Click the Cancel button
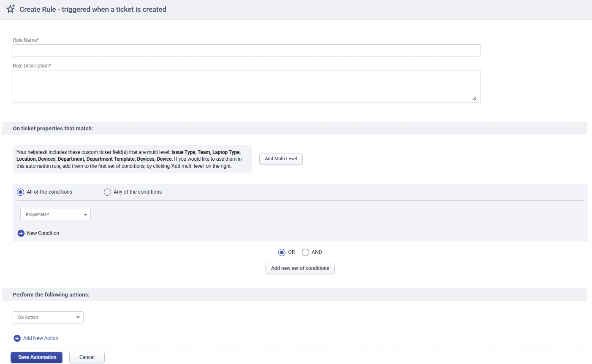The image size is (592, 364). [x=87, y=357]
